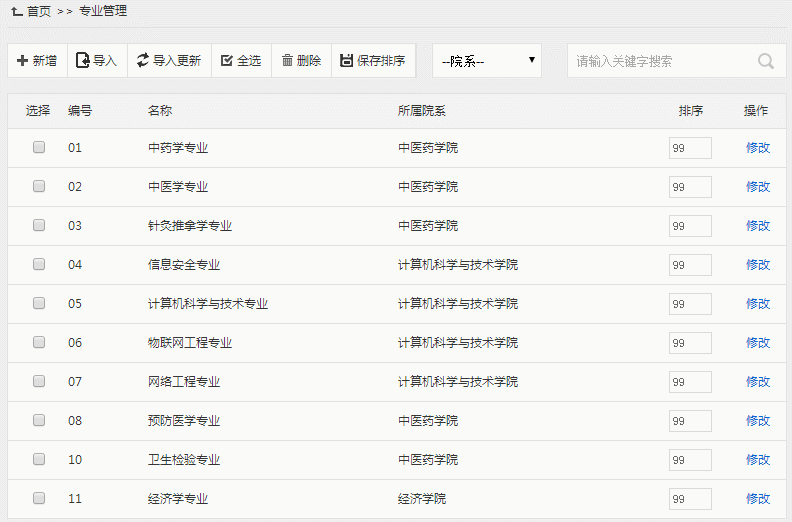
Task: Click the keyword search input field
Action: [660, 61]
